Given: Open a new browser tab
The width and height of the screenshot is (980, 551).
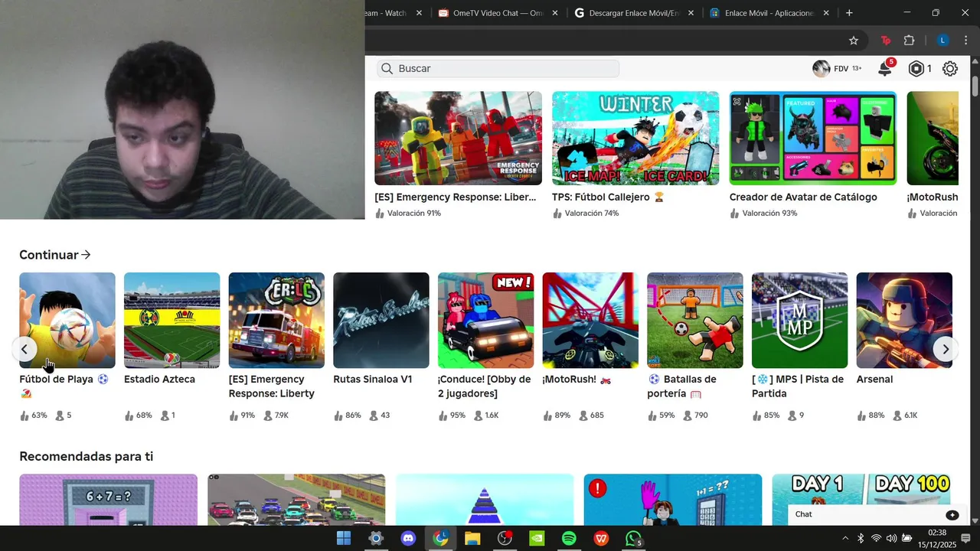Looking at the screenshot, I should click(849, 13).
